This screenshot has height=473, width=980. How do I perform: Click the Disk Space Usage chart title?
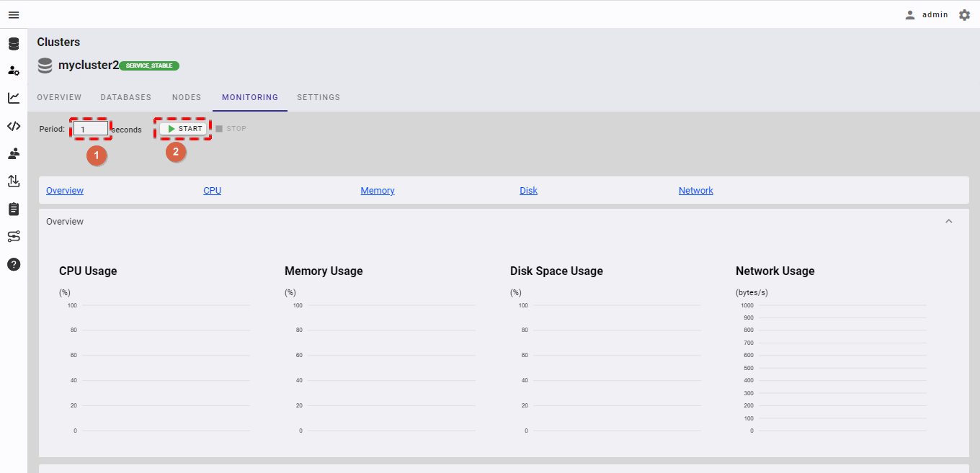tap(556, 271)
